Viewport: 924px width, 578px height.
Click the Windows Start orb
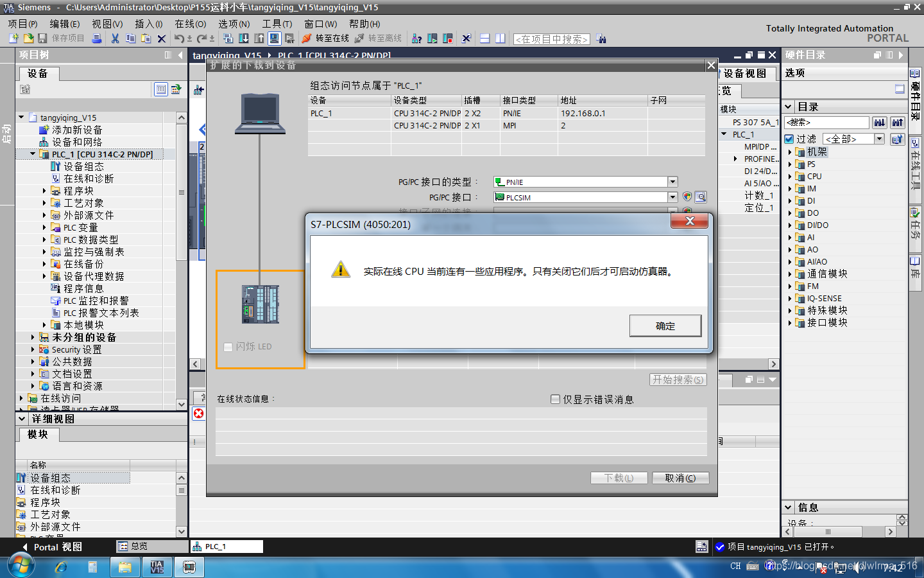tap(21, 566)
